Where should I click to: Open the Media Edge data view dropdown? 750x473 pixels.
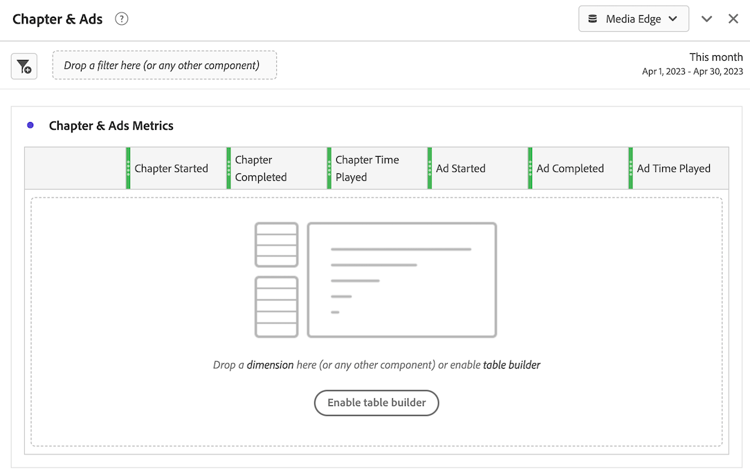pyautogui.click(x=633, y=19)
